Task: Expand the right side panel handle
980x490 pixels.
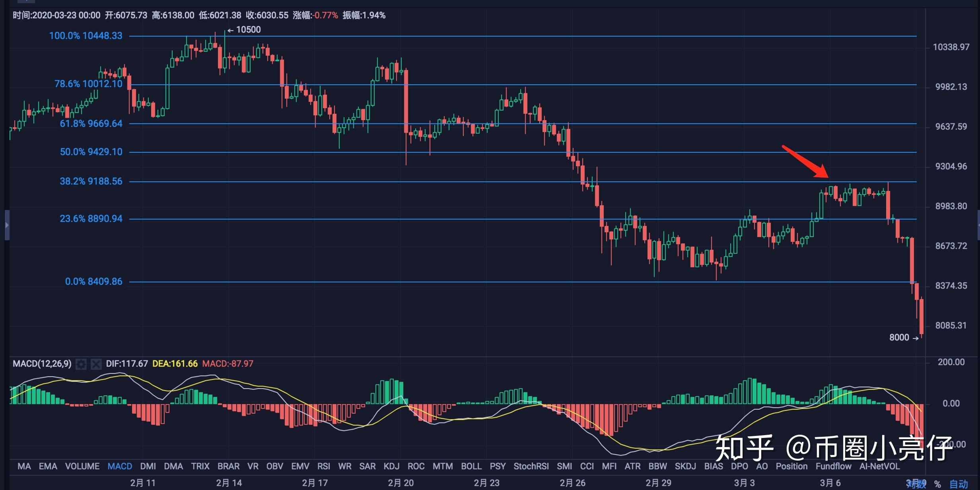Action: point(978,225)
